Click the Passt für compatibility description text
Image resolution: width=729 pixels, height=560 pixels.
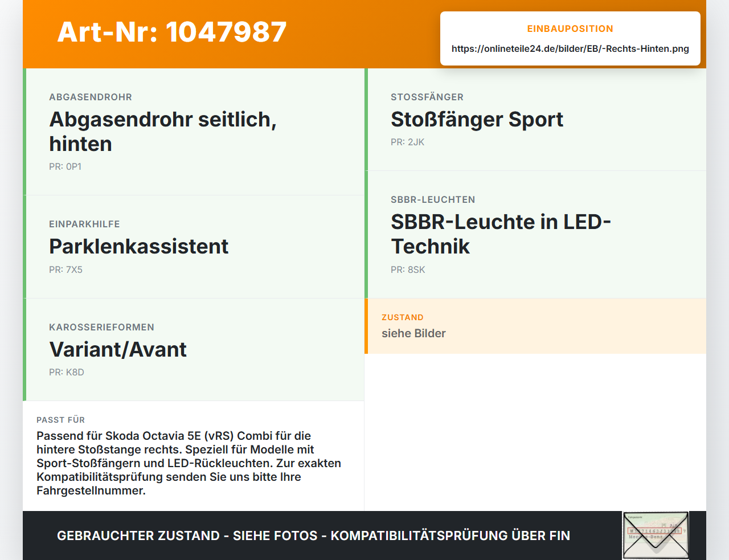pos(189,463)
